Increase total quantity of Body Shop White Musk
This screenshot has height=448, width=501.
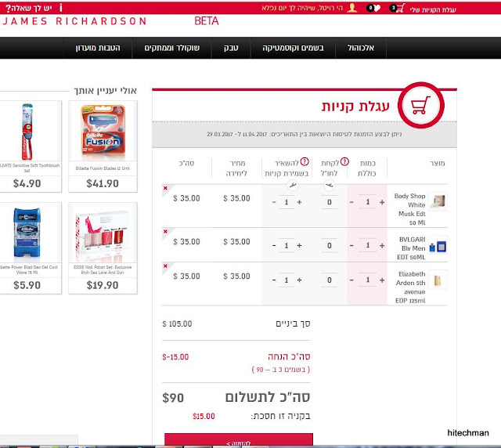[x=382, y=202]
